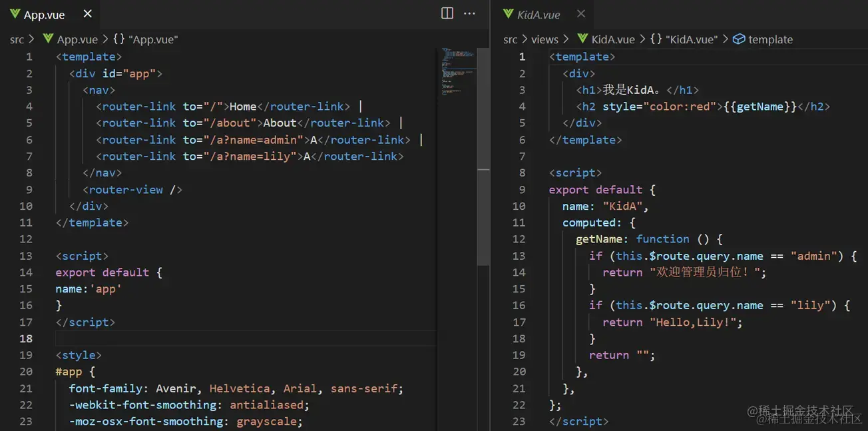Close the App.vue tab
This screenshot has width=868, height=431.
[87, 14]
